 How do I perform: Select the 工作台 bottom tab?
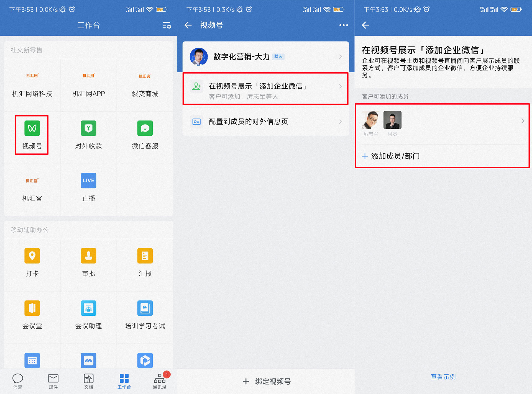click(x=124, y=381)
